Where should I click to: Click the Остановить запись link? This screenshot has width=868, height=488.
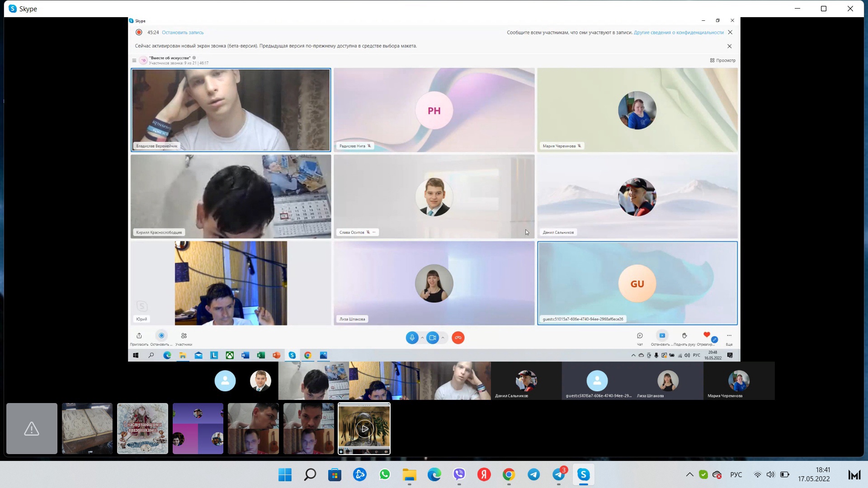(183, 33)
